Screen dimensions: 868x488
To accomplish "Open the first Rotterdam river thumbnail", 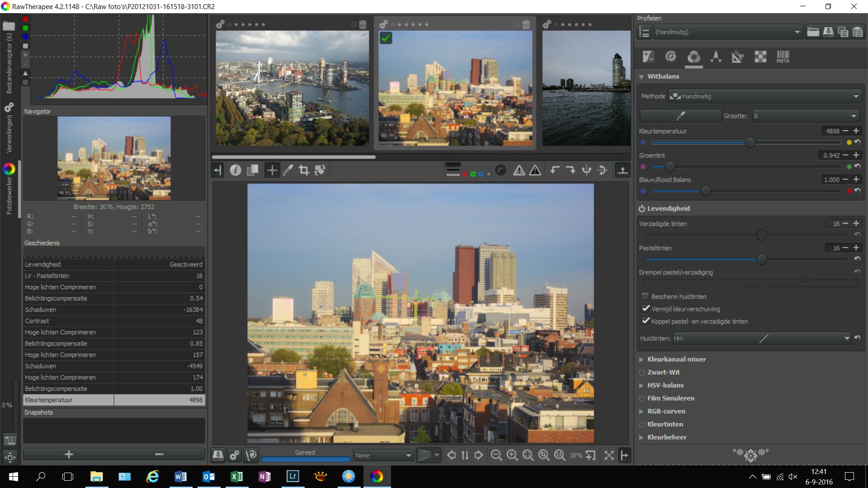I will coord(292,88).
